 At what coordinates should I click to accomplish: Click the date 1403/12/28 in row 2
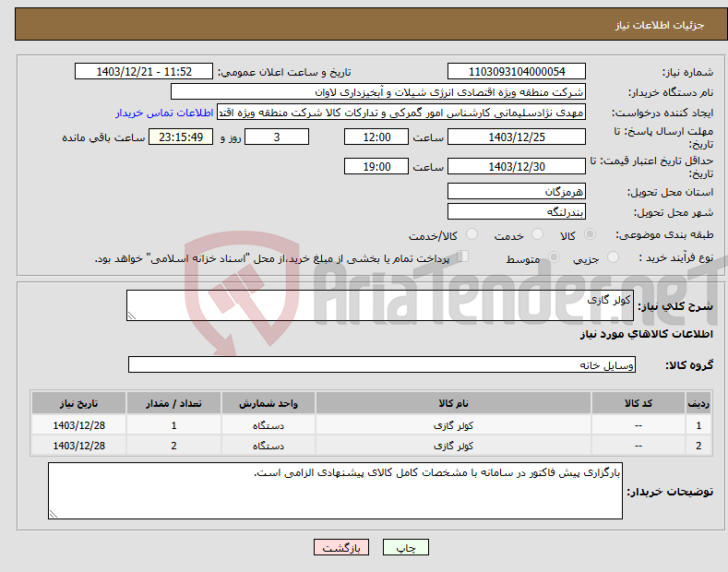point(79,446)
